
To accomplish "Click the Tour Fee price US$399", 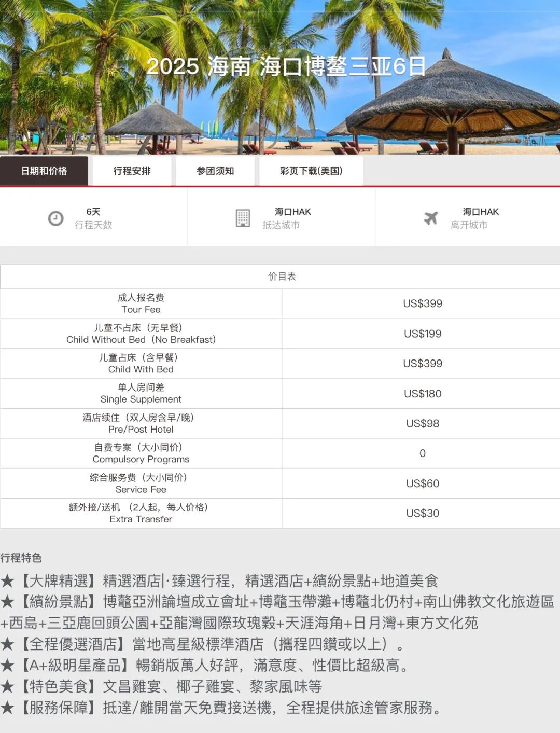I will click(423, 303).
